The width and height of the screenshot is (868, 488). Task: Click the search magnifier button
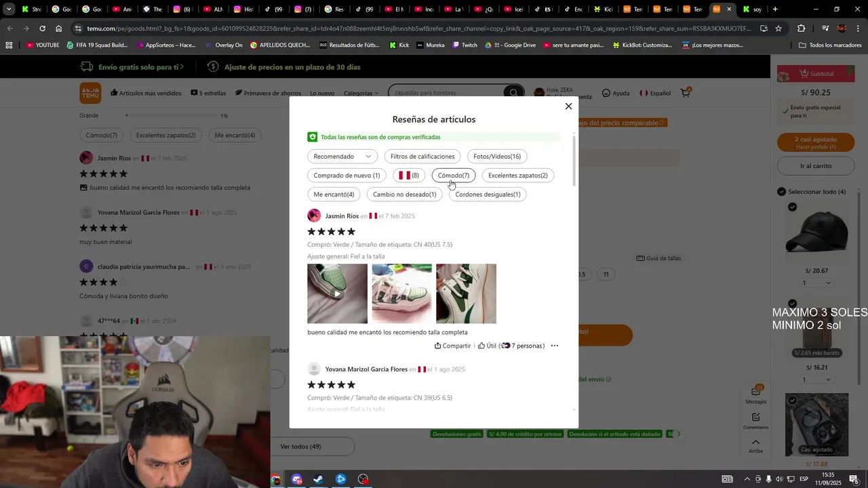(x=513, y=93)
